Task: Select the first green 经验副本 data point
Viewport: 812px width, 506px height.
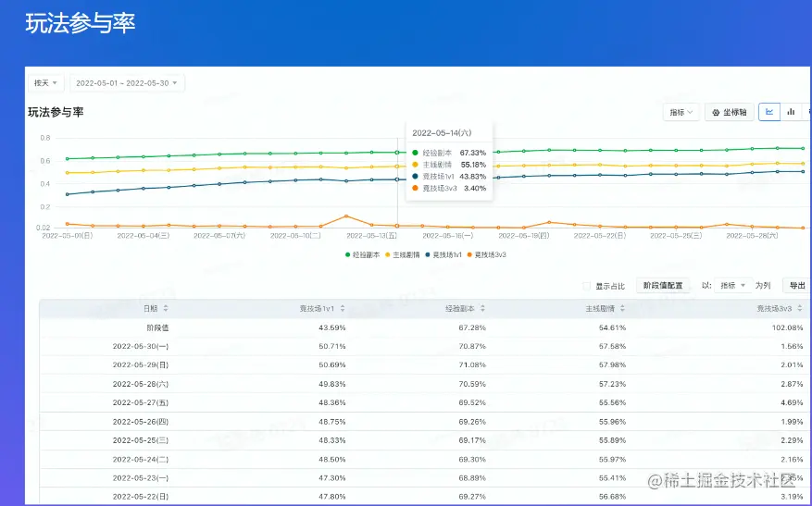Action: point(68,159)
